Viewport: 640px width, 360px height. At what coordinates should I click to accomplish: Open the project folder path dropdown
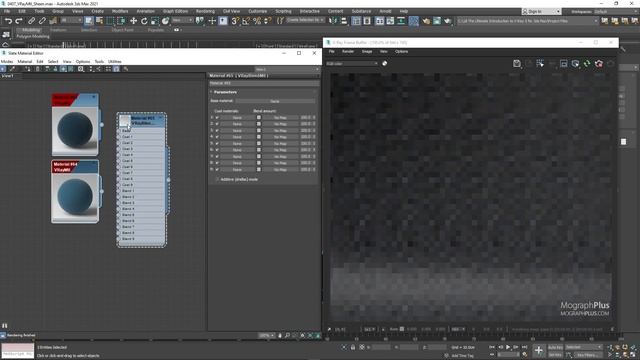[x=527, y=21]
